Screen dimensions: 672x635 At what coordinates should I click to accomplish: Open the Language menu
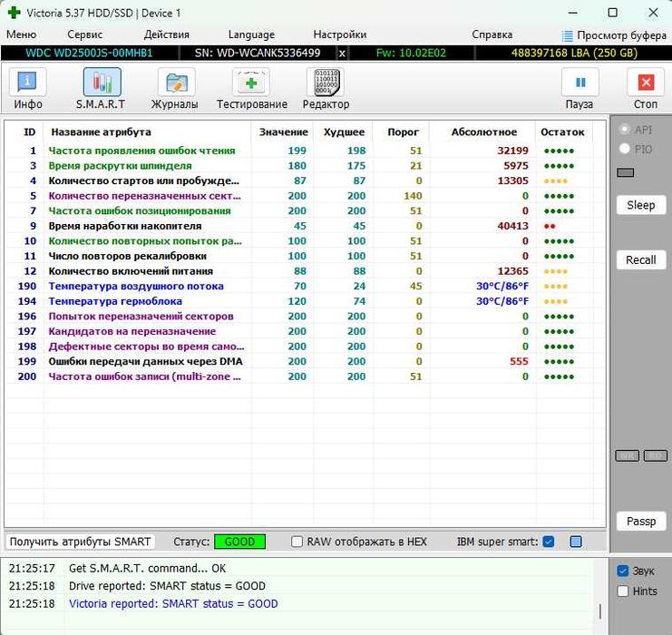point(251,34)
